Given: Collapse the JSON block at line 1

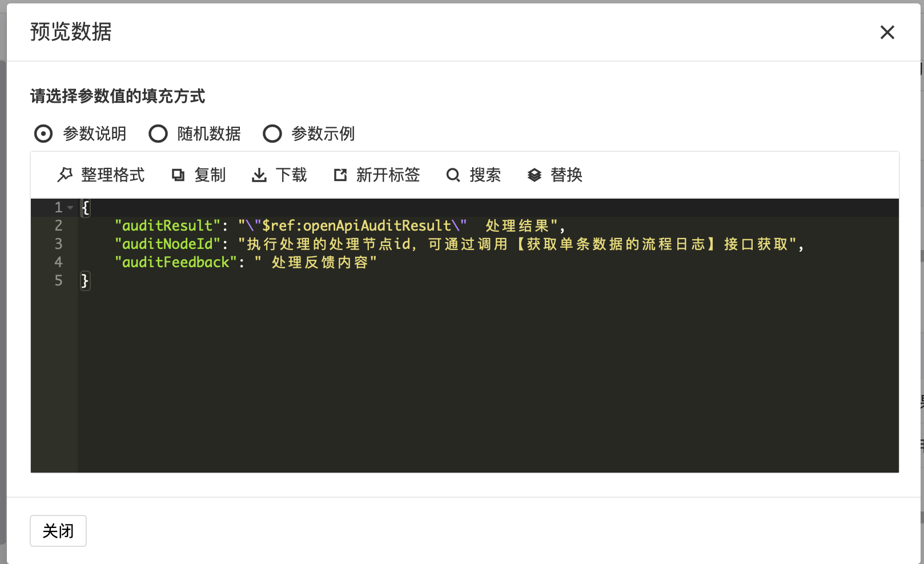Looking at the screenshot, I should point(70,208).
